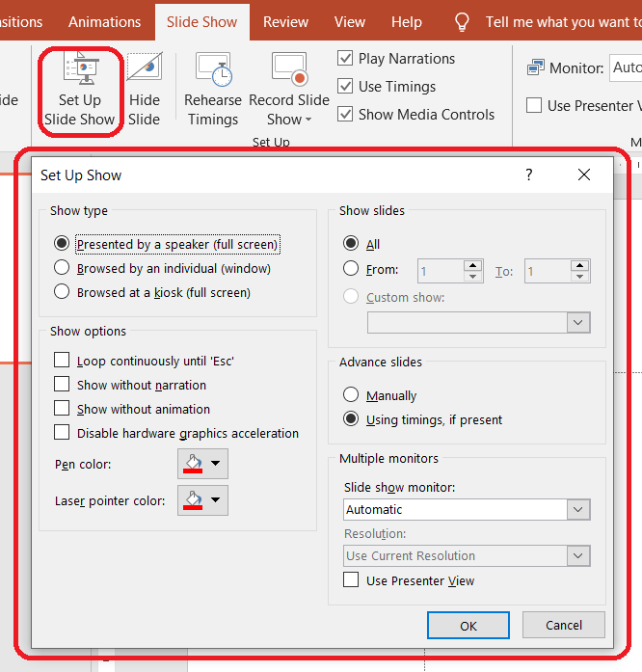Enable Loop continuously until 'Esc'
Screen dimensions: 642x672
click(62, 361)
